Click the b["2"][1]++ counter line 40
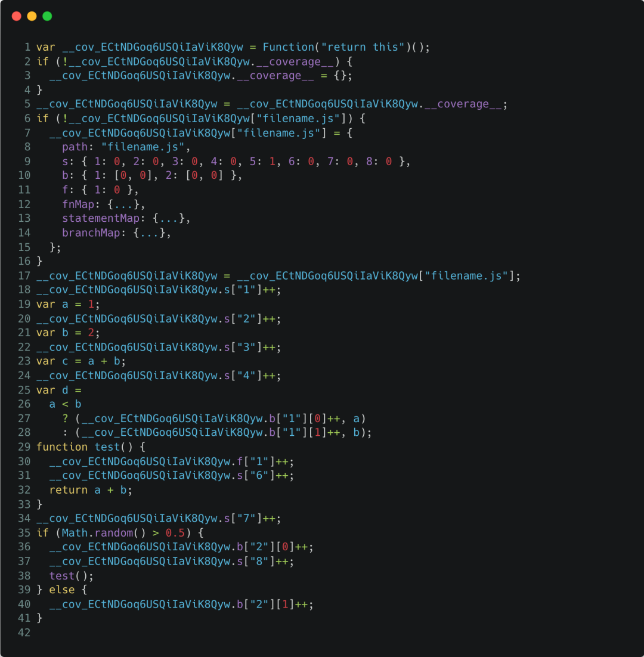Viewport: 644px width, 657px height. 181,605
